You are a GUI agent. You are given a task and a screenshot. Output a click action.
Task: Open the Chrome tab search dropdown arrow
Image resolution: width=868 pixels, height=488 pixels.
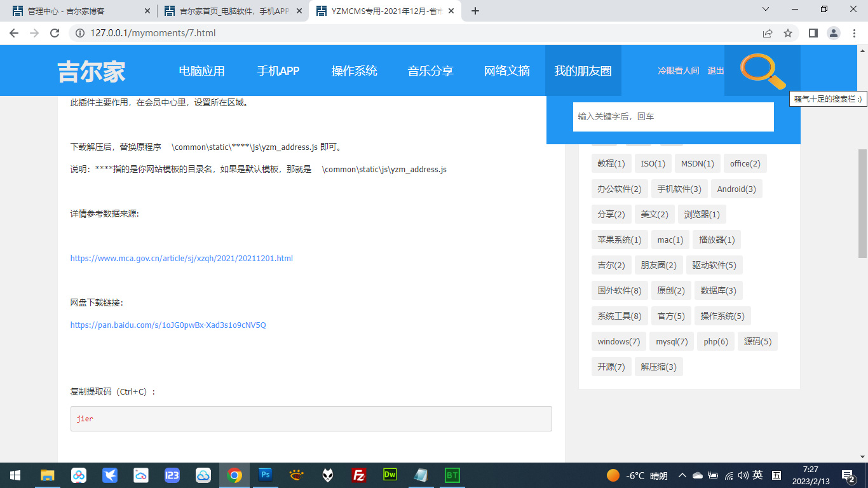coord(765,10)
